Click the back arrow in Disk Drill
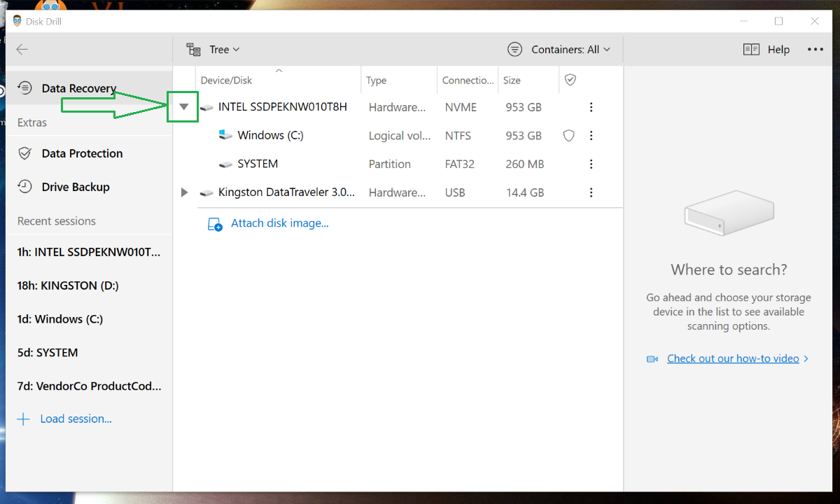Viewport: 840px width, 504px height. [22, 49]
